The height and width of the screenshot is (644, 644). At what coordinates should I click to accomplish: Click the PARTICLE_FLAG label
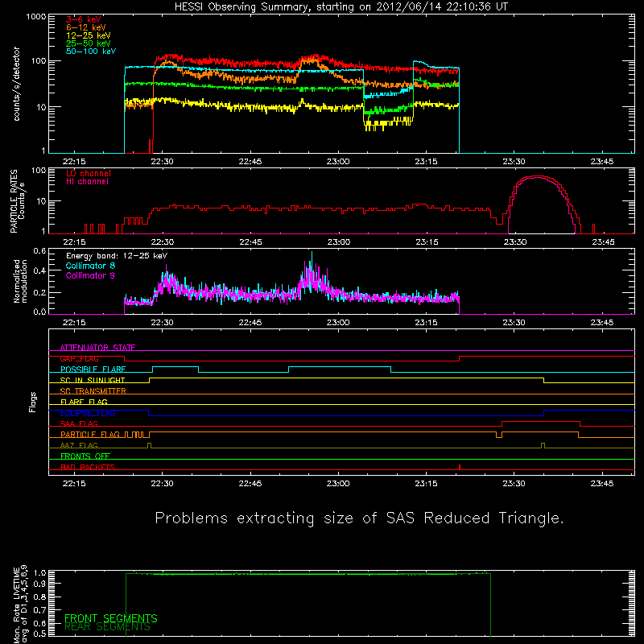click(90, 434)
